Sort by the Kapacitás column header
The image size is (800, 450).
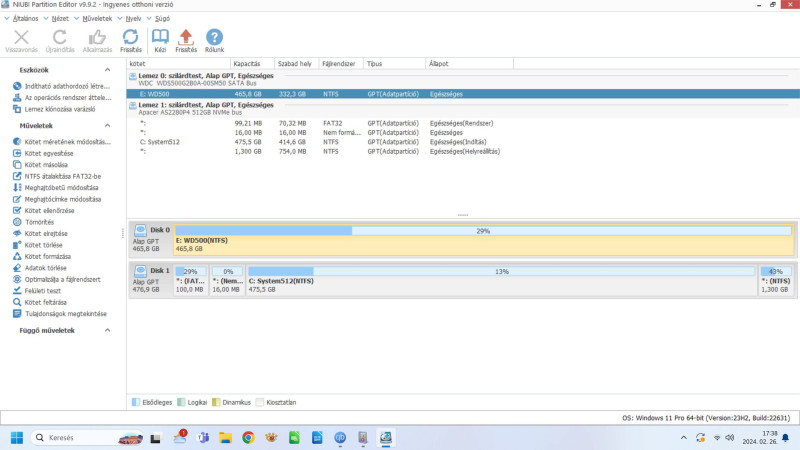(252, 64)
